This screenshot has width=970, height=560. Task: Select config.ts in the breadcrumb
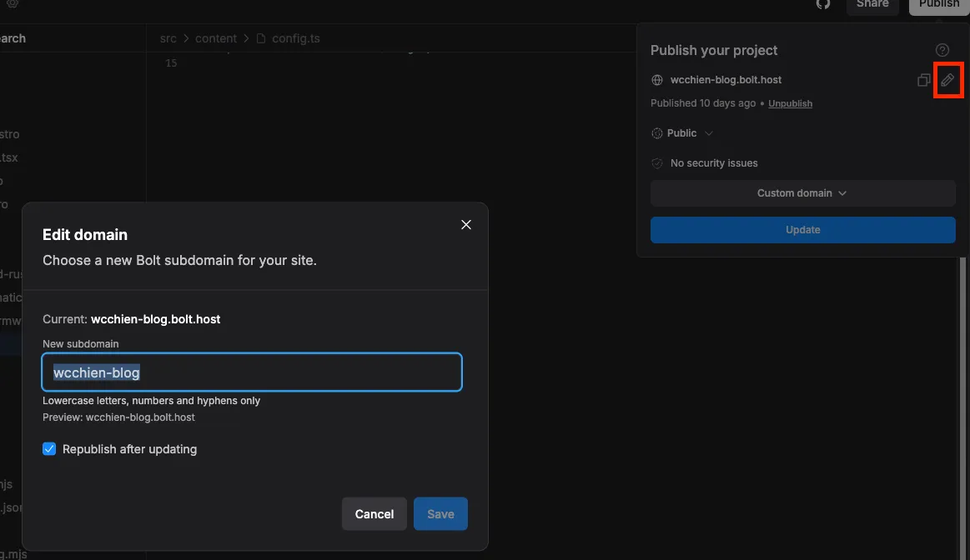[x=296, y=38]
